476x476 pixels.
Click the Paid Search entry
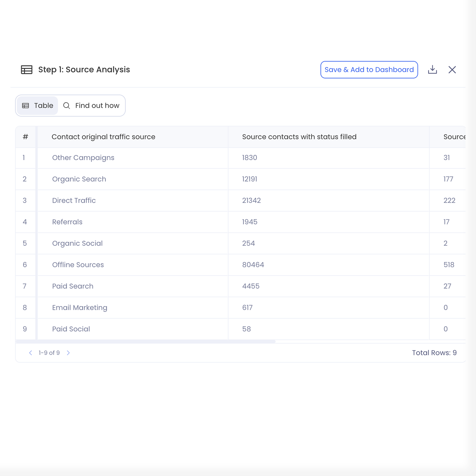coord(73,286)
